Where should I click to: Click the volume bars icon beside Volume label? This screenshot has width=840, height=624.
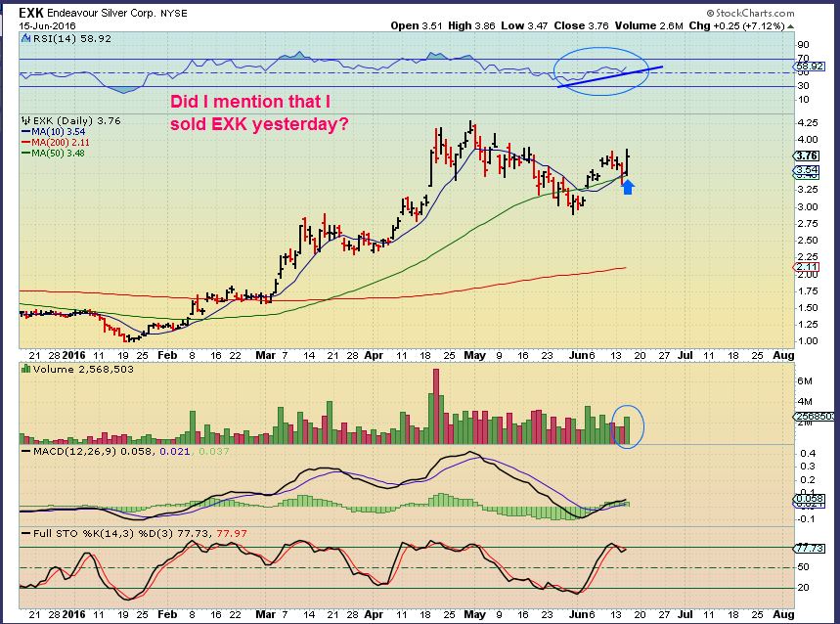pos(25,369)
